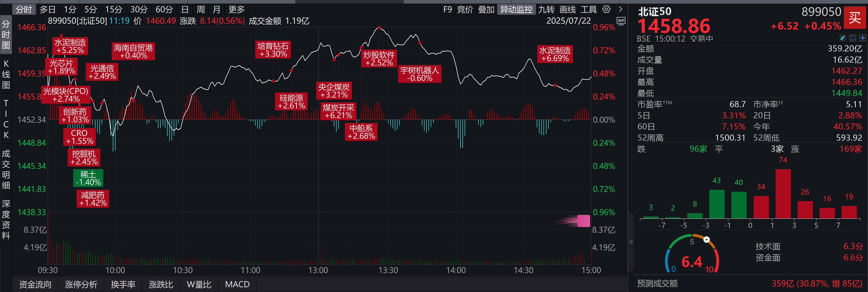Toggle 异动监控 anomaly monitoring
This screenshot has width=868, height=292.
click(516, 9)
